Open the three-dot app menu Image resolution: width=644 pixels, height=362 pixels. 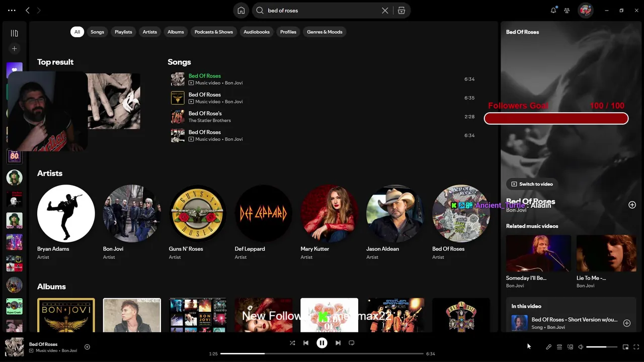tap(12, 10)
